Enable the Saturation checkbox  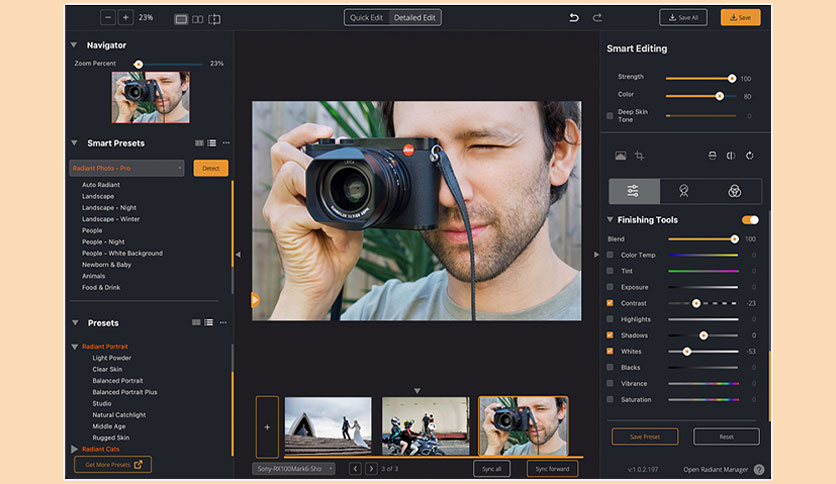(610, 399)
